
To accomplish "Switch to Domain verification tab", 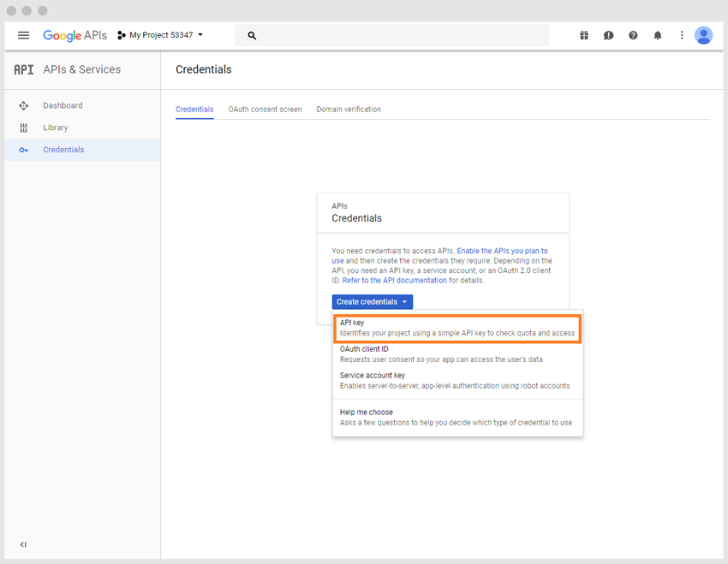I will click(349, 110).
